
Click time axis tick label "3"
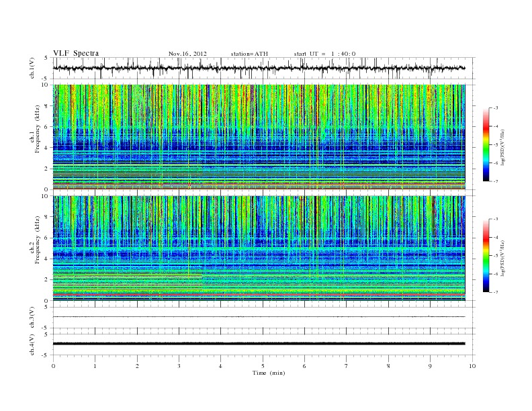179,366
